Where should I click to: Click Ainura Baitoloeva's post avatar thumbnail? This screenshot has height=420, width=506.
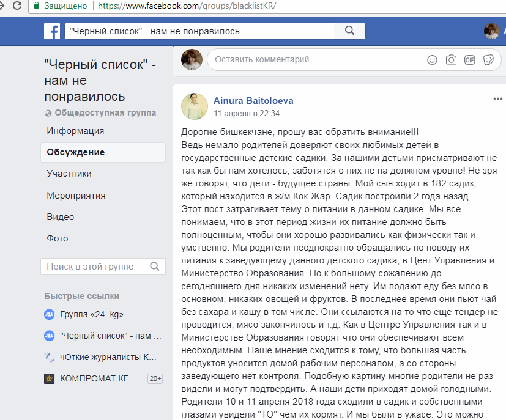click(193, 106)
